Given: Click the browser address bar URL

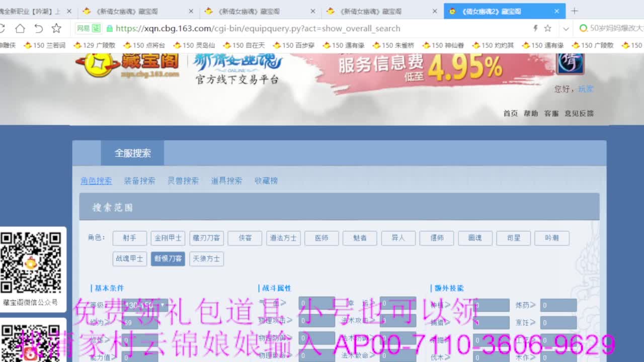Looking at the screenshot, I should 258,29.
